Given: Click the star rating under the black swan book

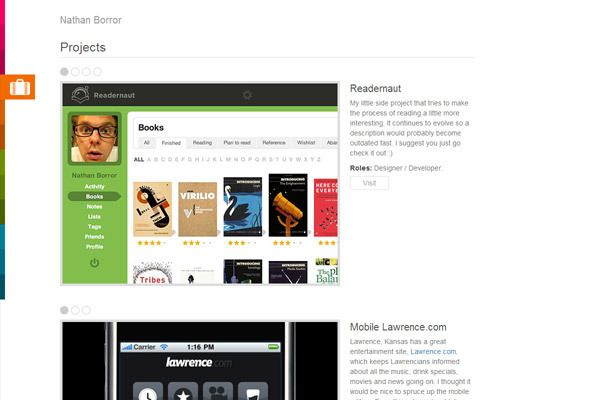Looking at the screenshot, I should tap(242, 243).
